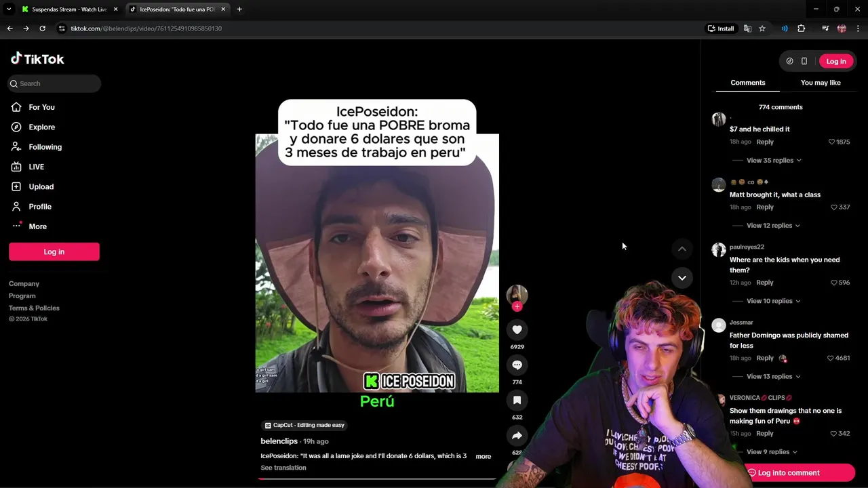Like the 'Matt brought it' comment
Screen dimensions: 868x488
834,207
